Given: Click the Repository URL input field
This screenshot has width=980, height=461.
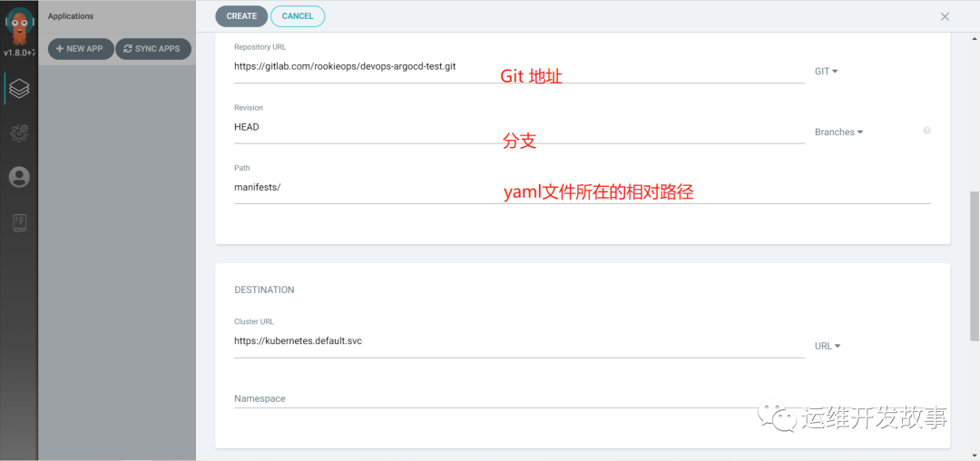Looking at the screenshot, I should (x=519, y=68).
